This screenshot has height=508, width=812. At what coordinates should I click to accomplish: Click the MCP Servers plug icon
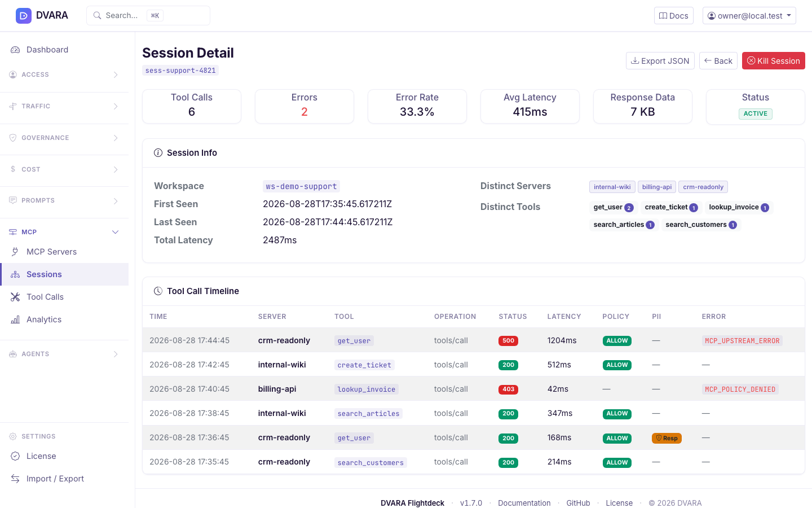[15, 252]
